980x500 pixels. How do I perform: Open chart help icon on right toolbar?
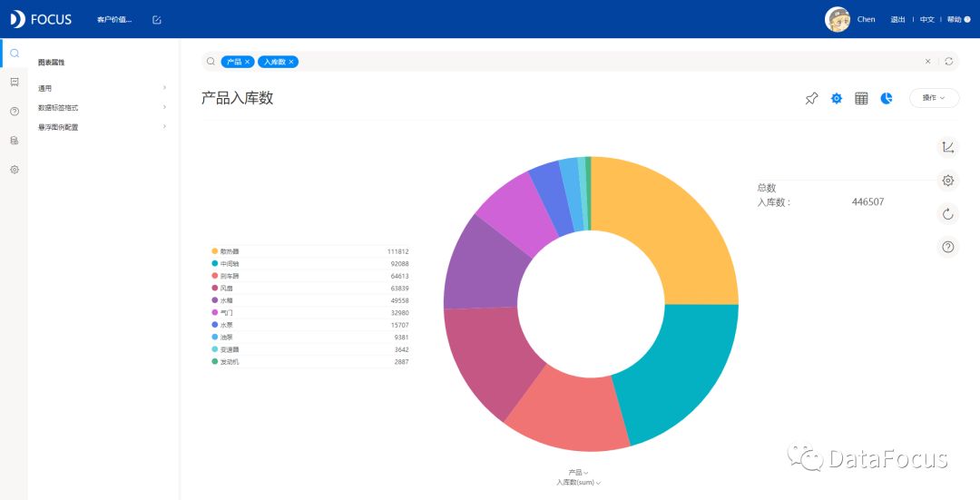pyautogui.click(x=948, y=247)
